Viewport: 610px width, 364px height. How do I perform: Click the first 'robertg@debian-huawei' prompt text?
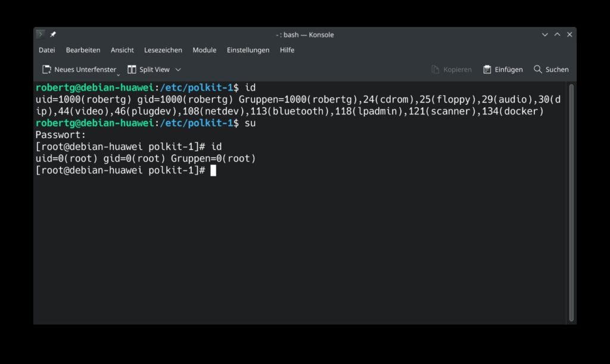pyautogui.click(x=95, y=88)
